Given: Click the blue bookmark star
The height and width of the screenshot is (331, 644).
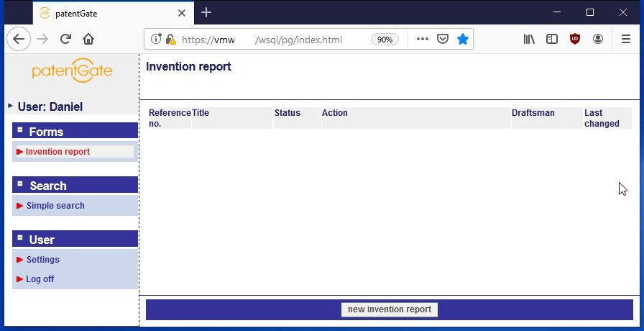Looking at the screenshot, I should click(463, 39).
